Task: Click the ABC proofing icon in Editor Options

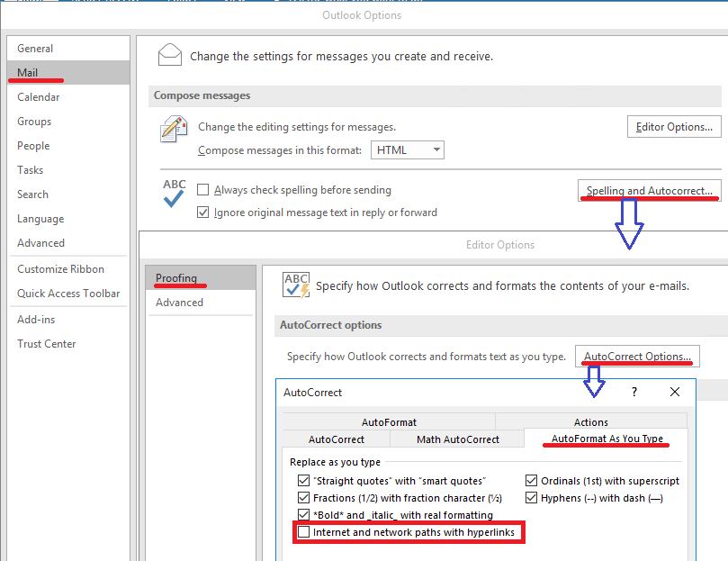Action: (x=296, y=285)
